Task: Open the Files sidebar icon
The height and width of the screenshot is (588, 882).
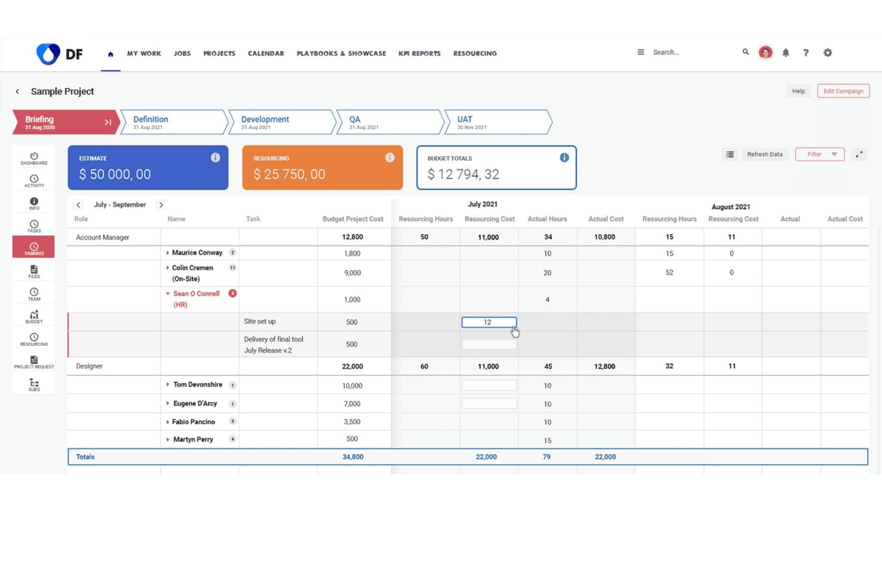Action: pos(34,270)
